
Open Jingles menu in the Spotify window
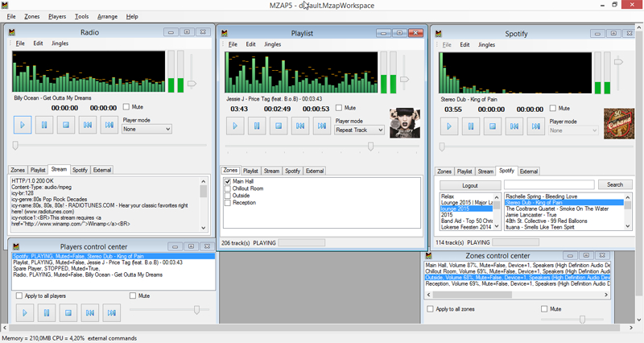coord(486,44)
